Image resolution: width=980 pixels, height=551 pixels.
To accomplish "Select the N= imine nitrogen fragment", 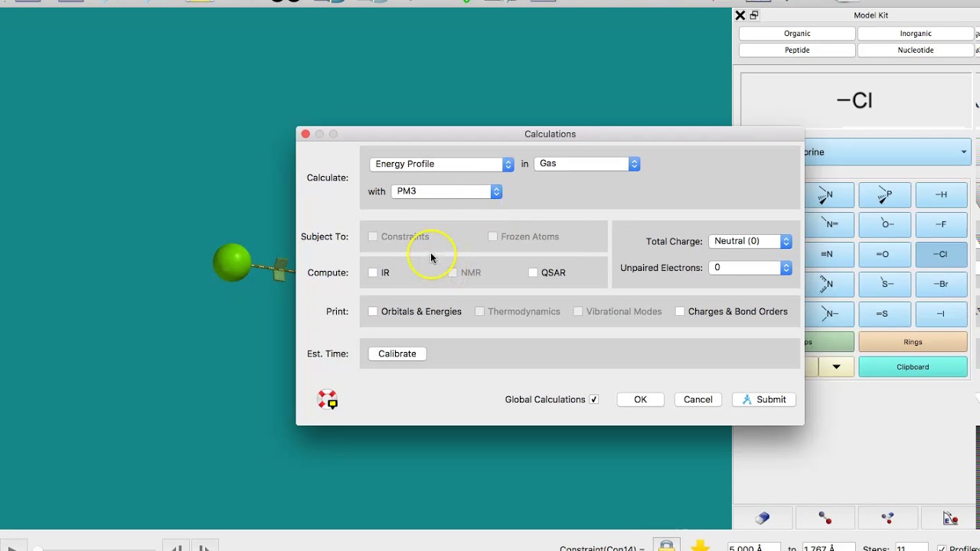I will (x=829, y=224).
